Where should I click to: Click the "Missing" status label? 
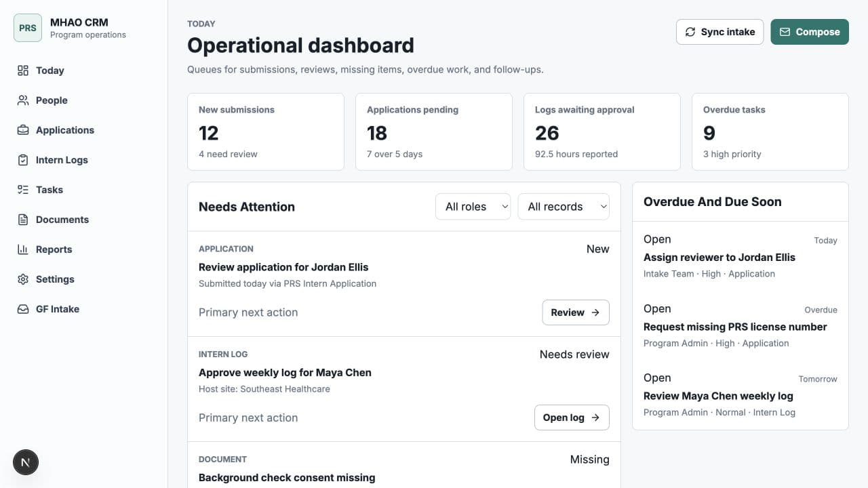(590, 460)
